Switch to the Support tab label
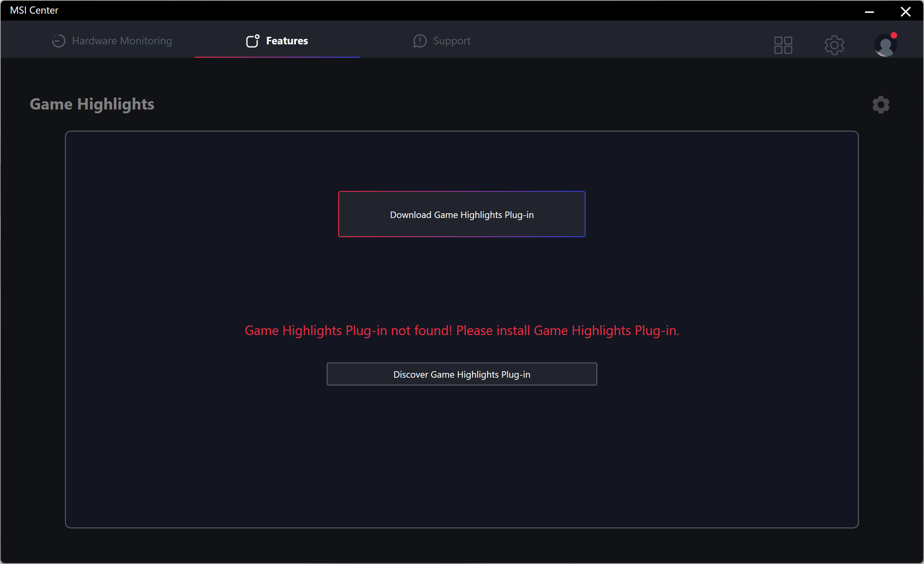 click(452, 41)
